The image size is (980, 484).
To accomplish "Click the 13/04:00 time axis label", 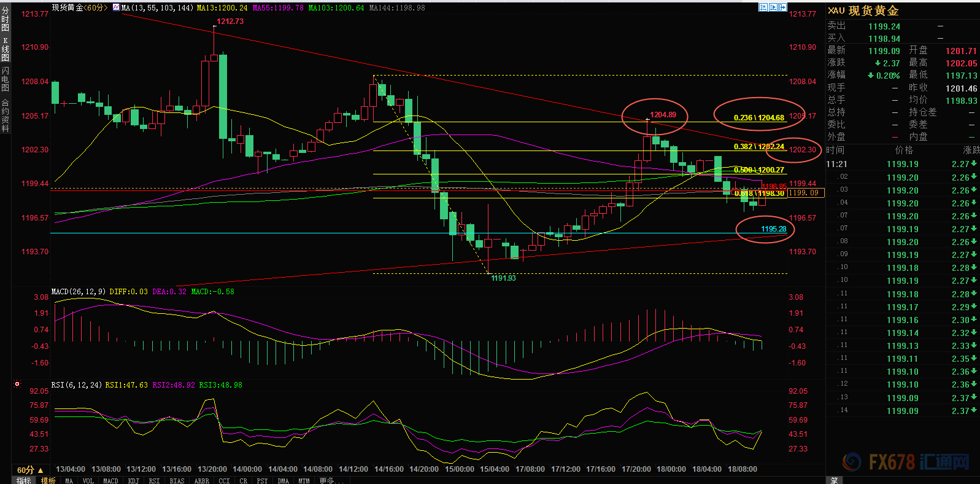I will (71, 469).
